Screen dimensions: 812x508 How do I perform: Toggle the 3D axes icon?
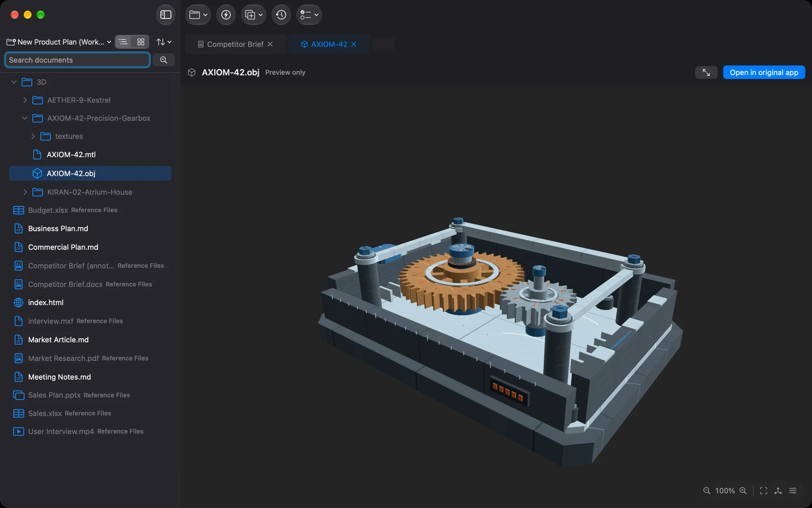click(x=778, y=491)
